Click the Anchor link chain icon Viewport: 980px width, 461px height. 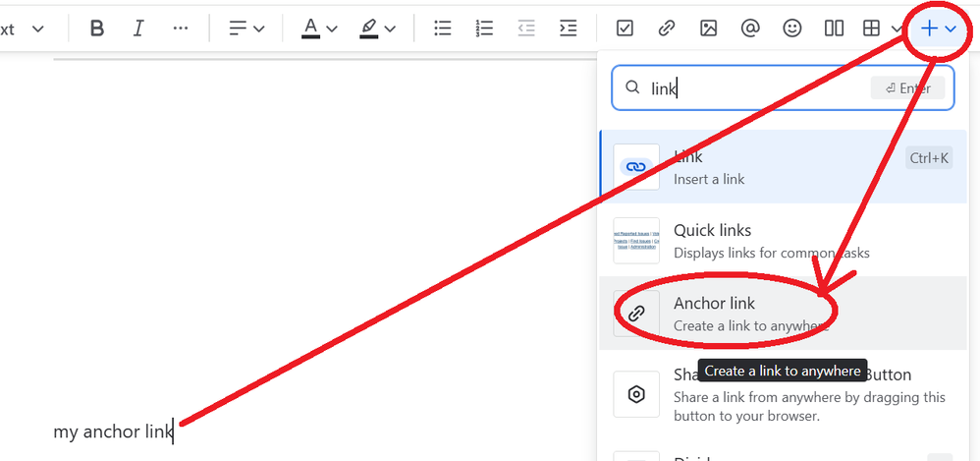pyautogui.click(x=636, y=314)
